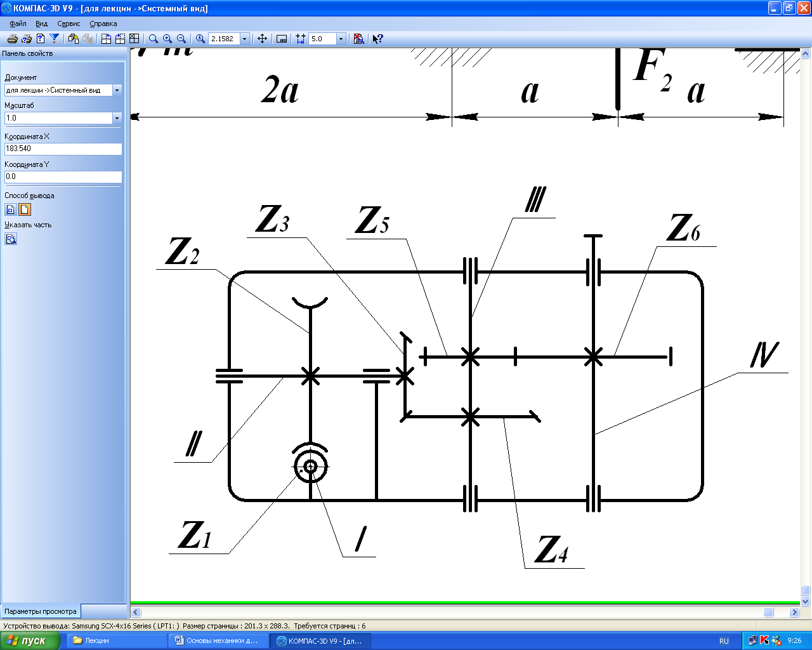Click the Указать часть magnifier icon

(x=11, y=239)
